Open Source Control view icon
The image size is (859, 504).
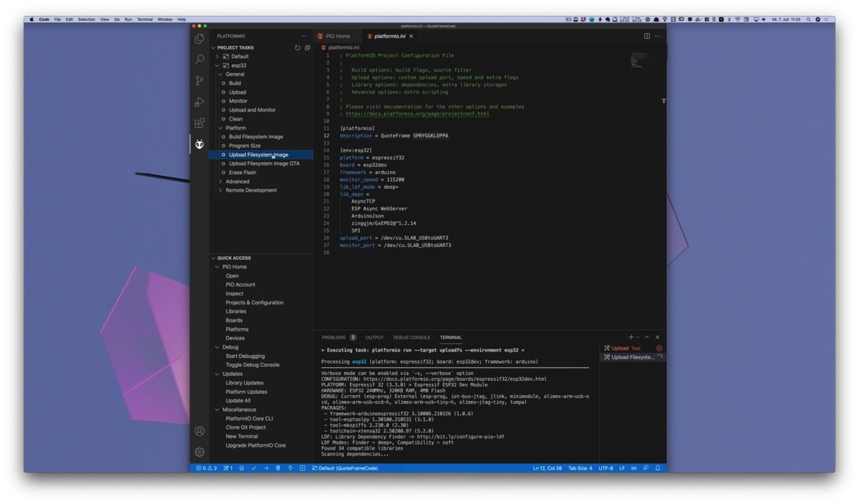(200, 81)
